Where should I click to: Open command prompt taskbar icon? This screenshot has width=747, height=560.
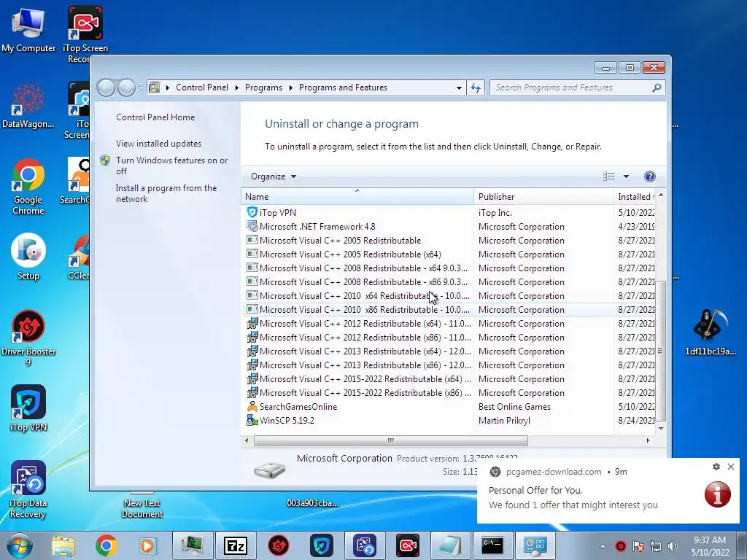click(x=492, y=545)
